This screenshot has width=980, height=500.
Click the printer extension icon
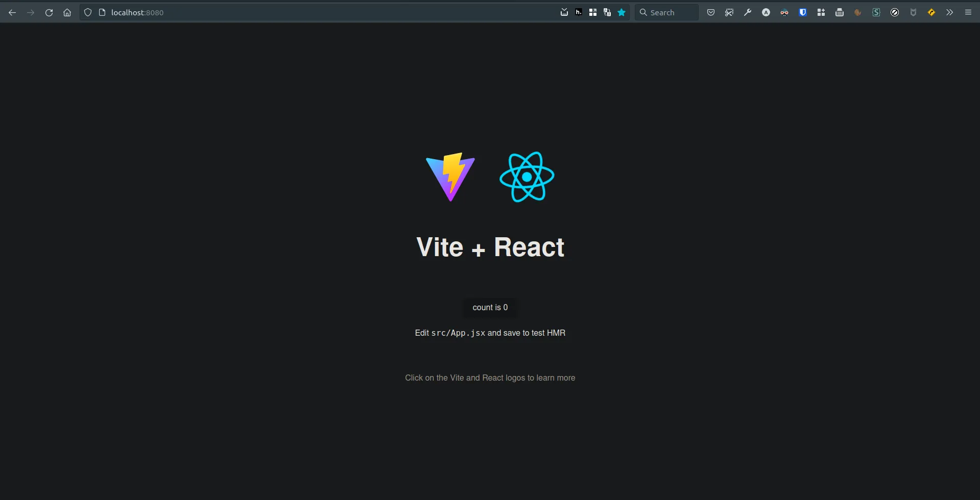[x=840, y=13]
